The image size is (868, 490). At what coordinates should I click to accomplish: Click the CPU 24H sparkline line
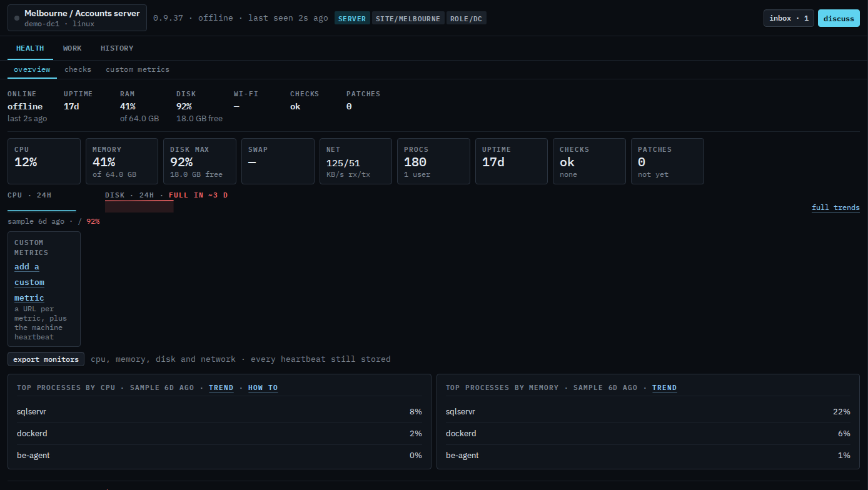pos(42,211)
